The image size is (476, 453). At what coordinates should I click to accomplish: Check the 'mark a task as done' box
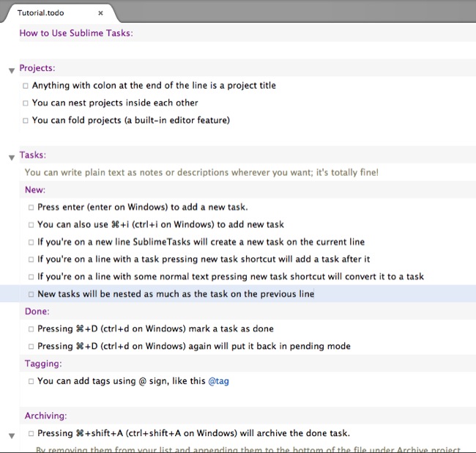pos(31,329)
